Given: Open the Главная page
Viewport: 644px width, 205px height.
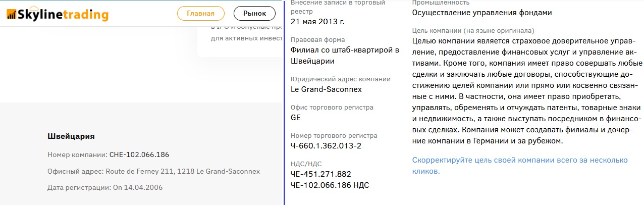Looking at the screenshot, I should [x=200, y=14].
